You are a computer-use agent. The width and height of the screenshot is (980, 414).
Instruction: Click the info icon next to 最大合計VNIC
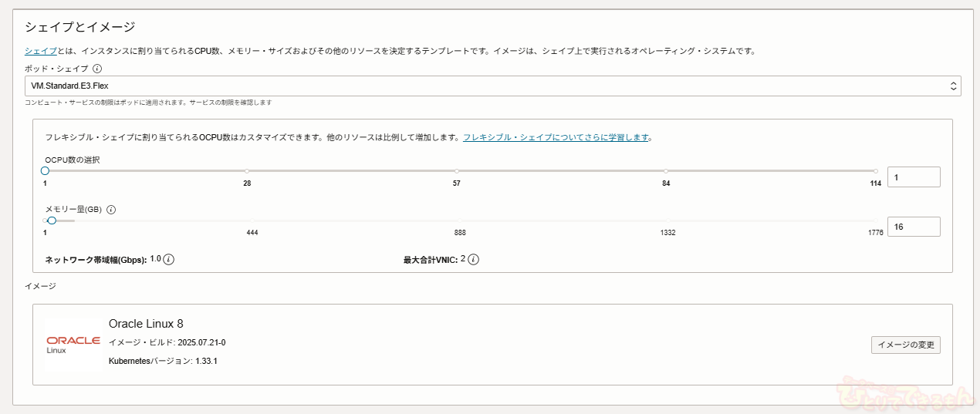[x=474, y=260]
